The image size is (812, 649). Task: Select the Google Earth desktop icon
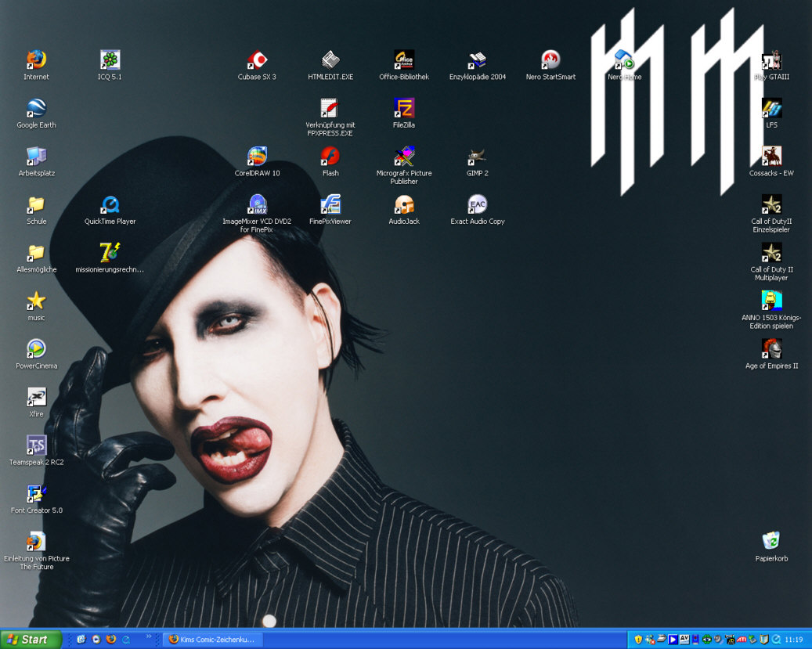(x=36, y=109)
